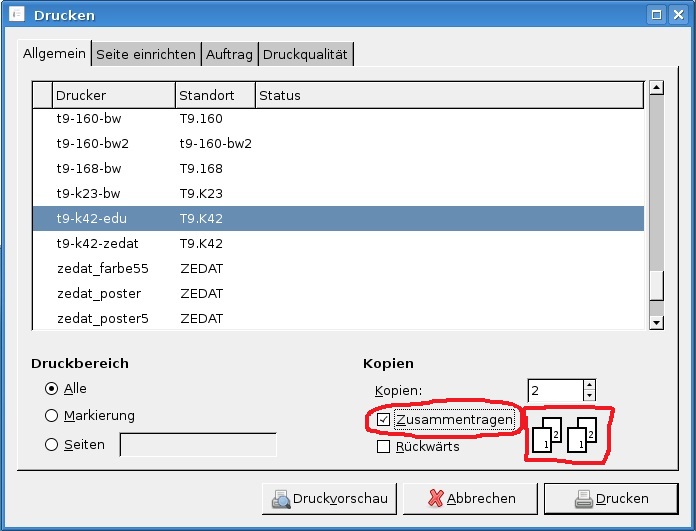Screen dimensions: 696x531
Task: Select the Alle print range option
Action: tap(52, 388)
